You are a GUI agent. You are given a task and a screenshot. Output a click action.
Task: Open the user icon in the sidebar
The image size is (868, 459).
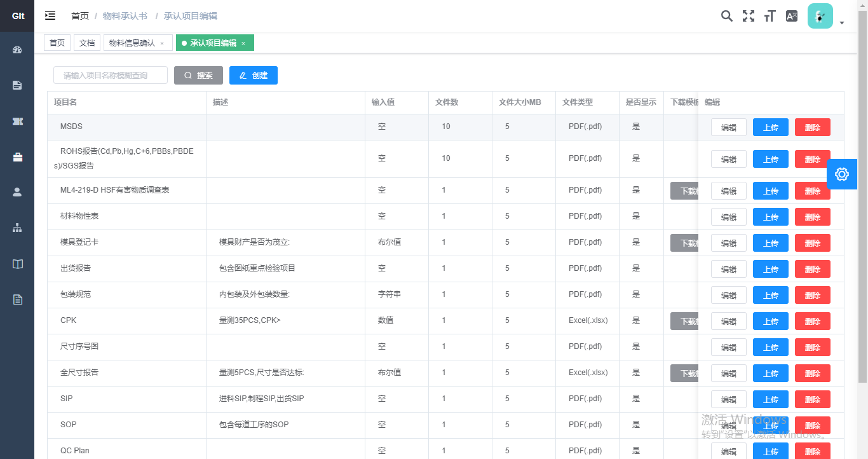pyautogui.click(x=17, y=192)
